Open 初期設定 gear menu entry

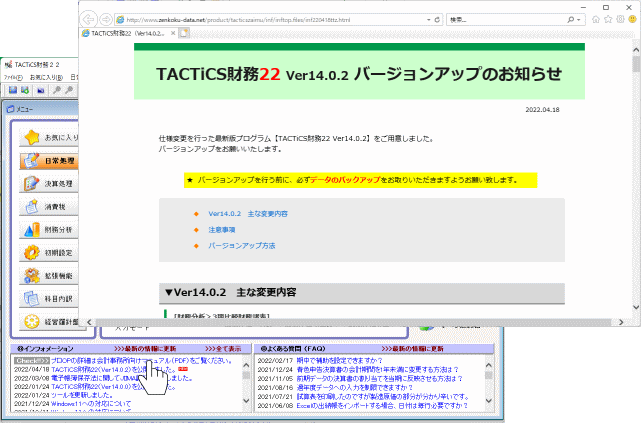pyautogui.click(x=49, y=253)
